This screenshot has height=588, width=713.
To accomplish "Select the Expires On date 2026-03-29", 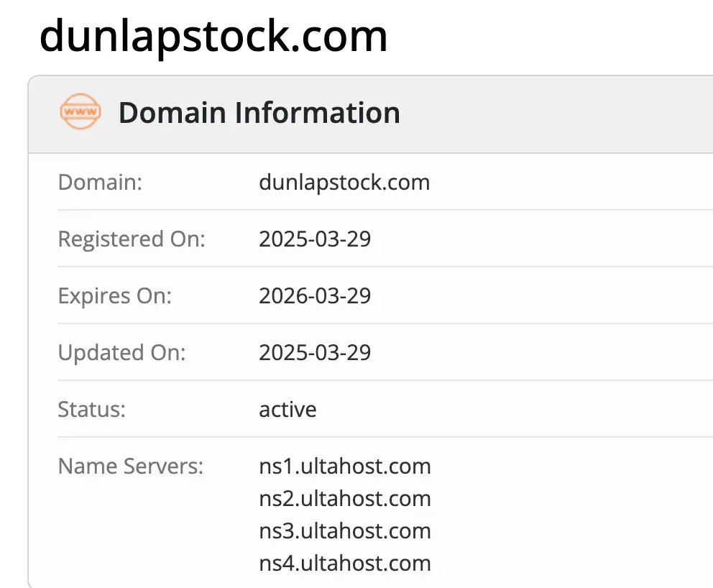I will tap(315, 296).
